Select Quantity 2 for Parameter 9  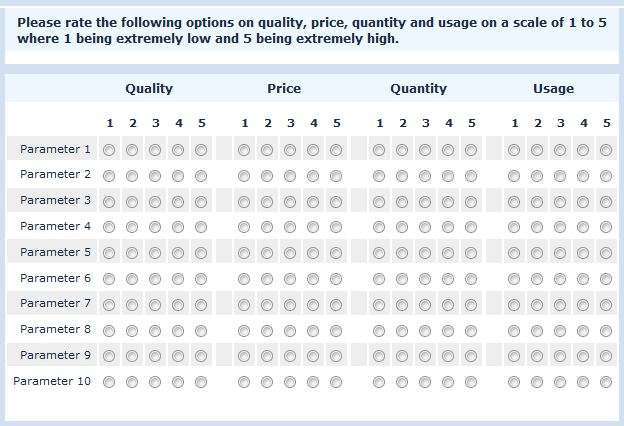point(402,356)
